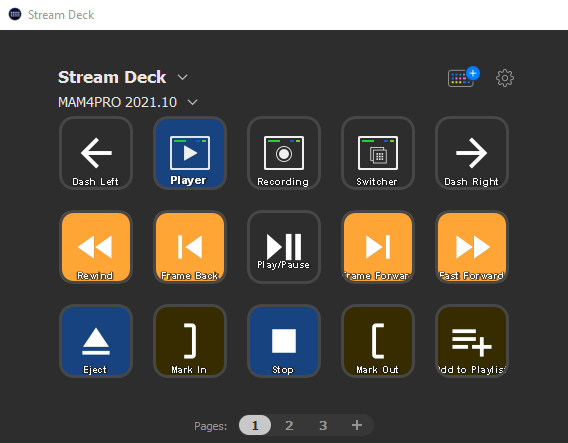This screenshot has width=568, height=443.
Task: Click the Play/Pause key
Action: pyautogui.click(x=284, y=247)
